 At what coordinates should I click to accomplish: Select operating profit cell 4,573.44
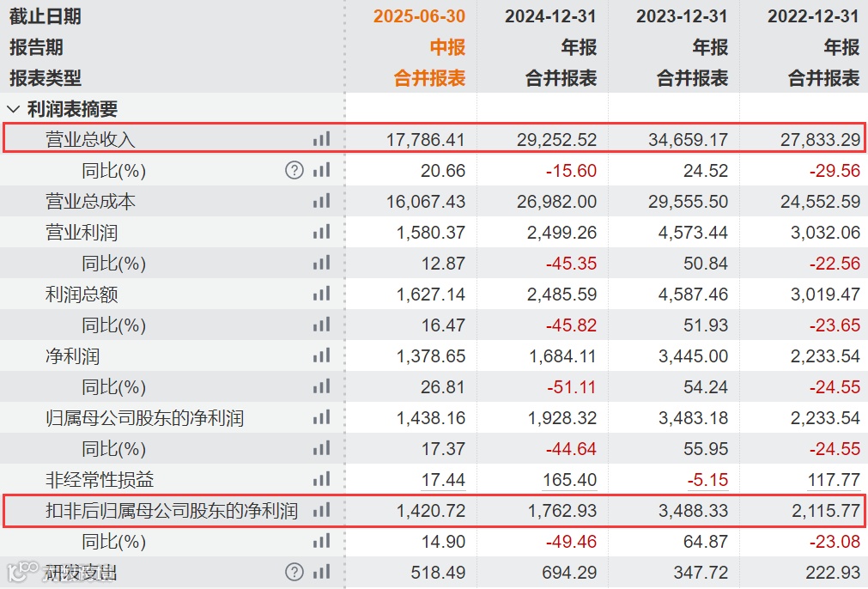pos(693,233)
